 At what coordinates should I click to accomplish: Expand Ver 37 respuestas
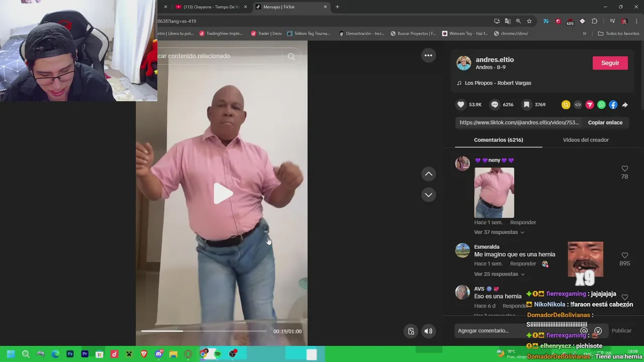coord(499,232)
